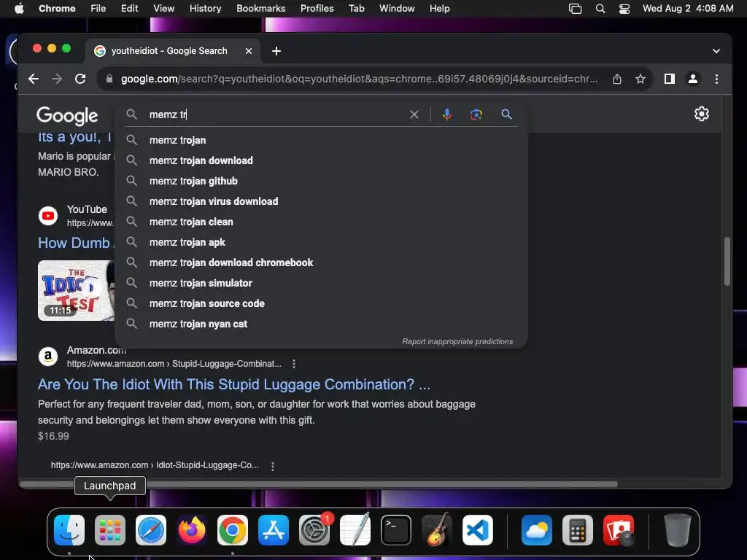Click the YouTube favicon in results

(48, 216)
